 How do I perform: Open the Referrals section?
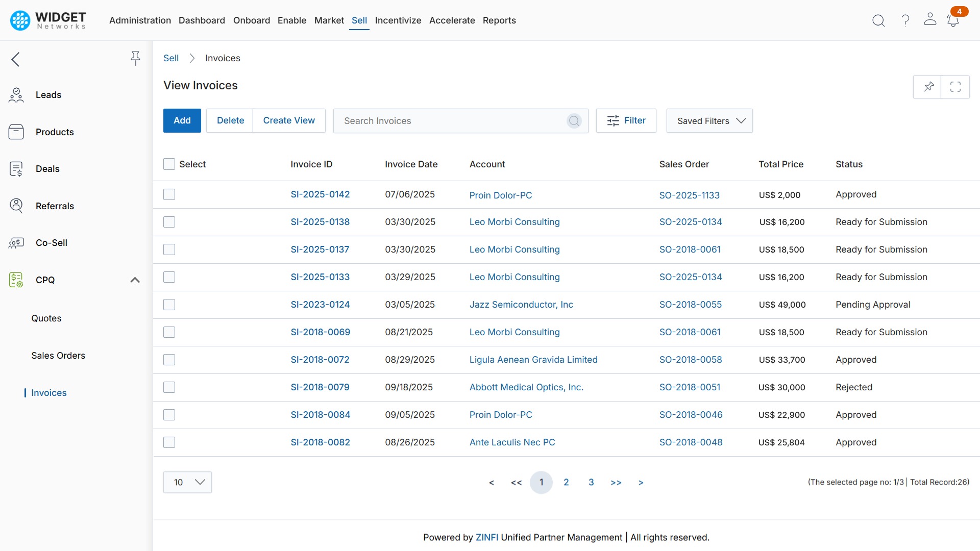(54, 206)
